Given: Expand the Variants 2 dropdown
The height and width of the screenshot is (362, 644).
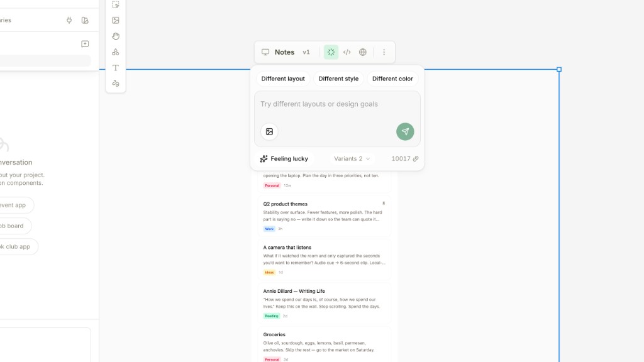Looking at the screenshot, I should coord(352,159).
